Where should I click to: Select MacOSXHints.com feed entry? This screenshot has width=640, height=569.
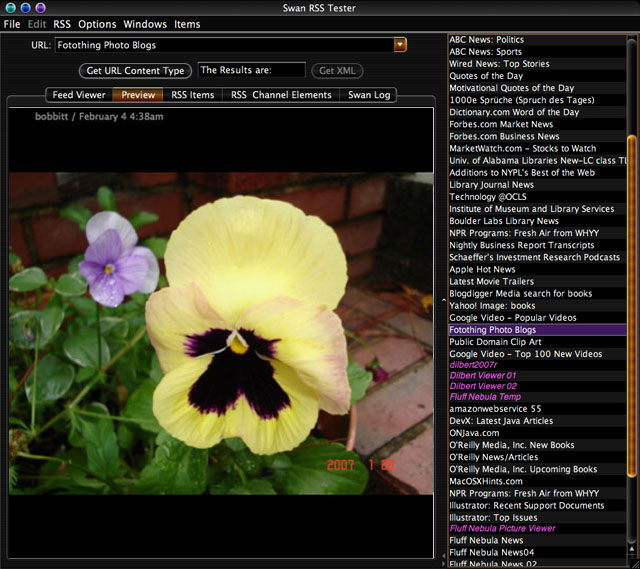pos(487,481)
